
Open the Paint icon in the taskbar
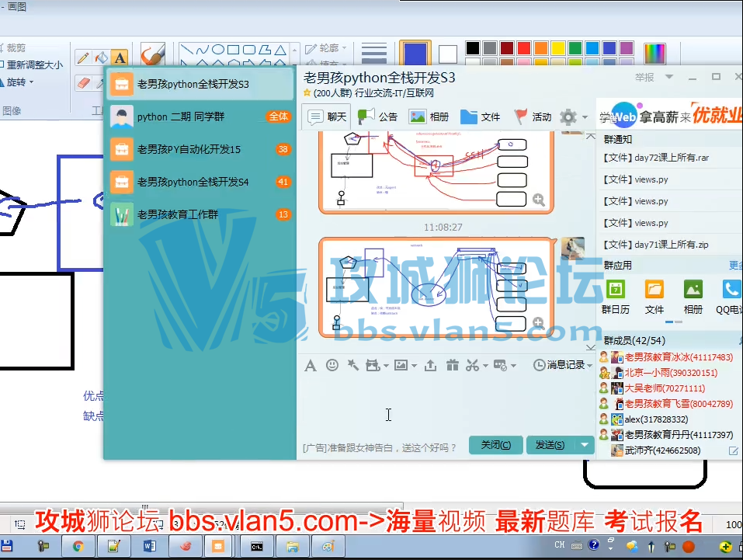pyautogui.click(x=328, y=547)
